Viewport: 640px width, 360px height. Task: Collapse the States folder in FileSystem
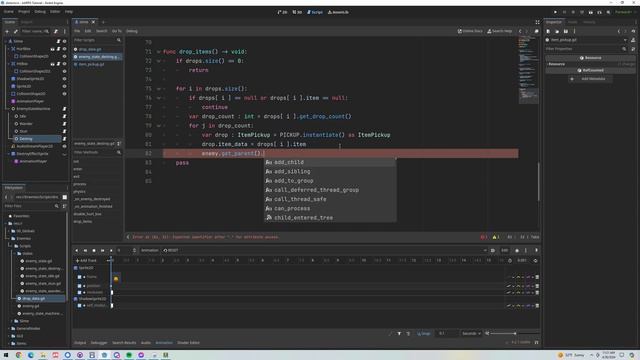pos(14,253)
